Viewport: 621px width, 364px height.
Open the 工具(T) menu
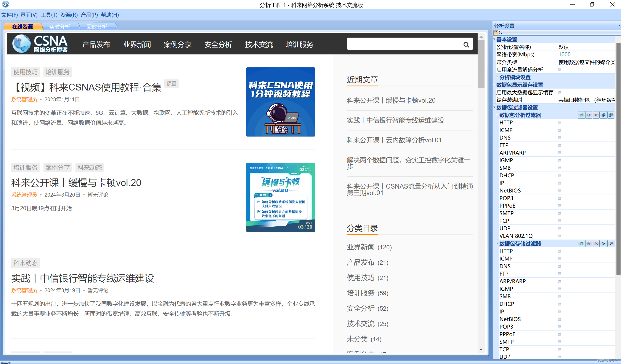click(49, 15)
